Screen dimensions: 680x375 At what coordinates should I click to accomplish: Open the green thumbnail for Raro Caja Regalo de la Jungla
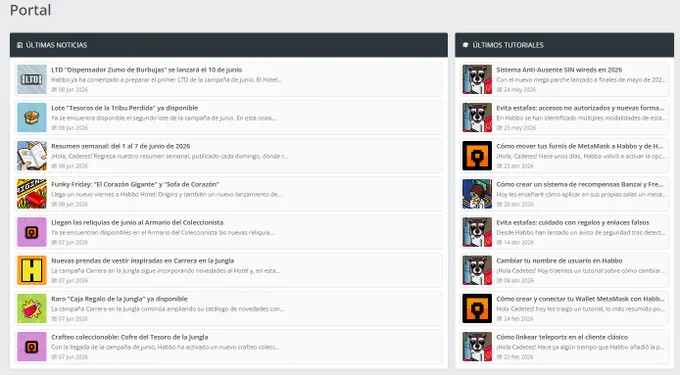click(32, 308)
